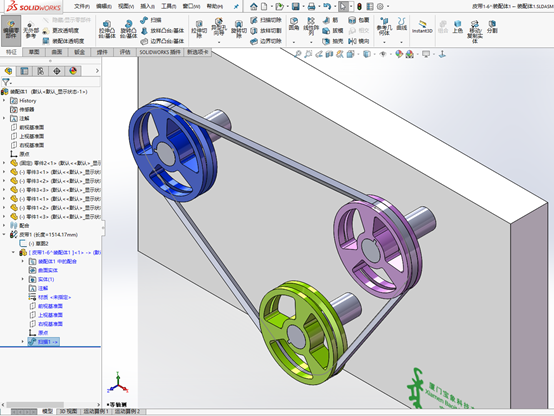554x416 pixels.
Task: Toggle the pin icon beside Help menu
Action: pos(236,6)
